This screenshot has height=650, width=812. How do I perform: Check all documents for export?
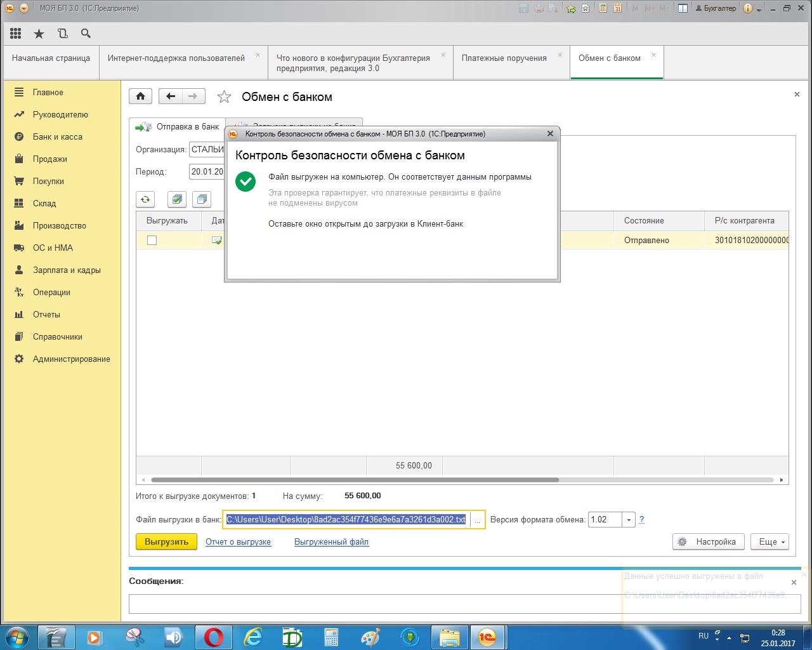(x=177, y=199)
